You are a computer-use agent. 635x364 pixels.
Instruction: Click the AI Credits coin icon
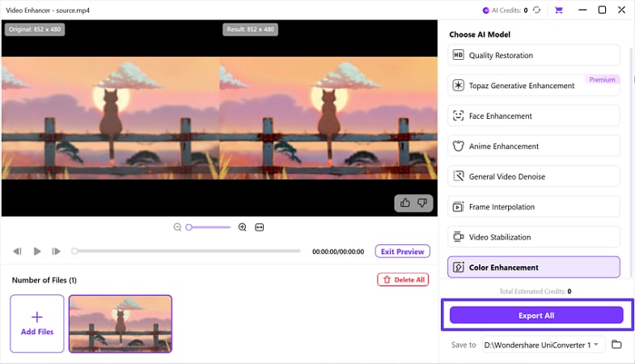pyautogui.click(x=485, y=11)
